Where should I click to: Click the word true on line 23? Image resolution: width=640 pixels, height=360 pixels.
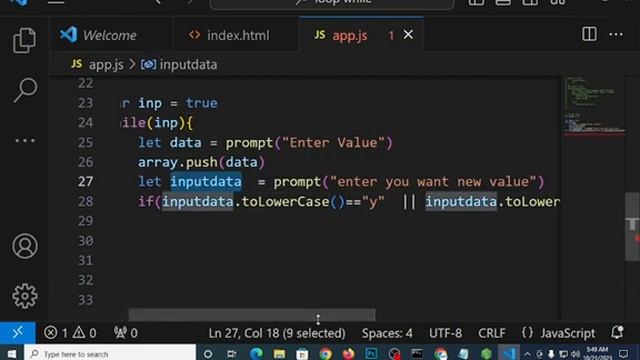click(202, 103)
